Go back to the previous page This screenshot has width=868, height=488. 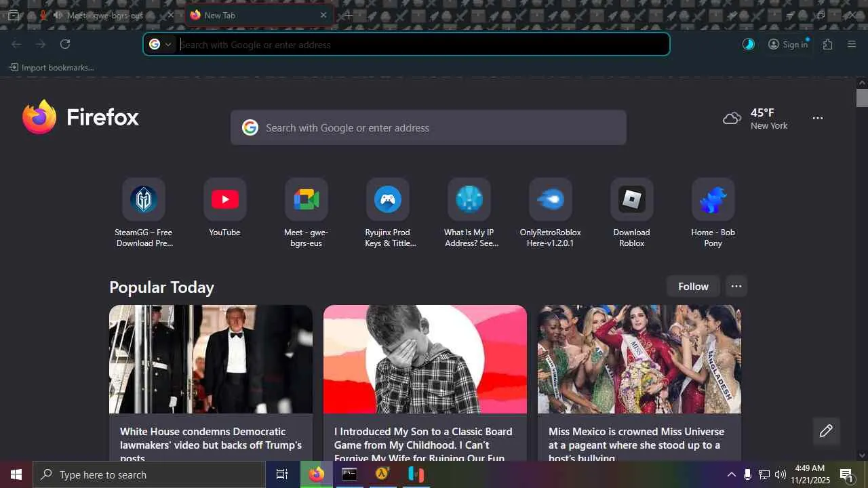point(16,44)
